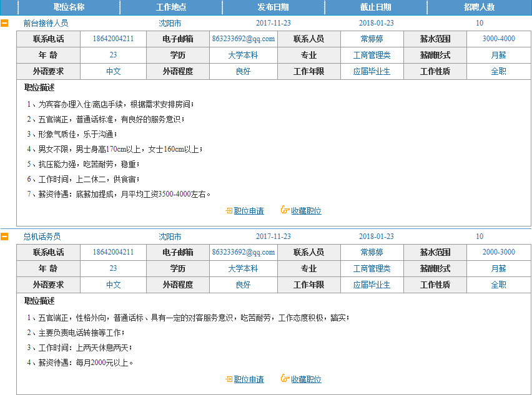Click the email 863233692@qq.com in 前台接待人员
The height and width of the screenshot is (395, 532).
click(244, 39)
